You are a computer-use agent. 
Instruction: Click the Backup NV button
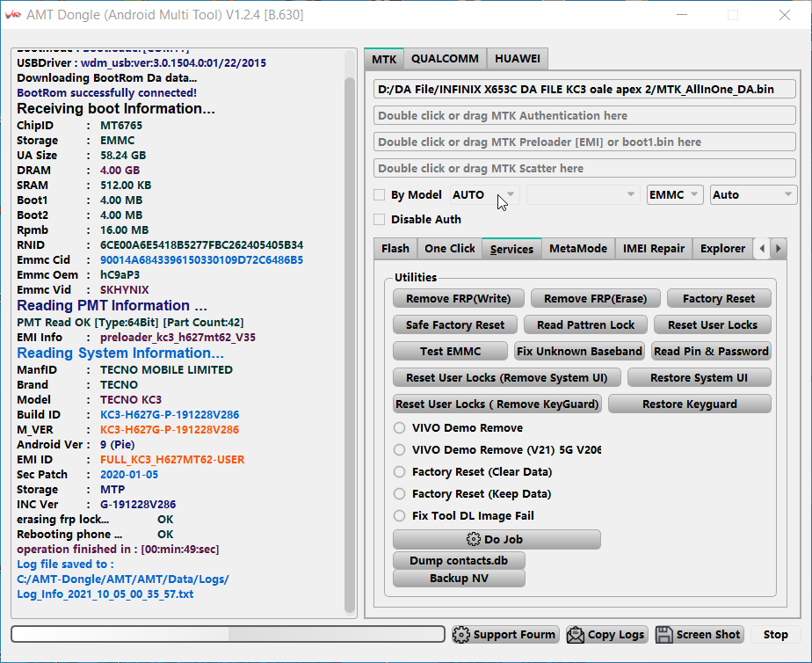tap(459, 578)
